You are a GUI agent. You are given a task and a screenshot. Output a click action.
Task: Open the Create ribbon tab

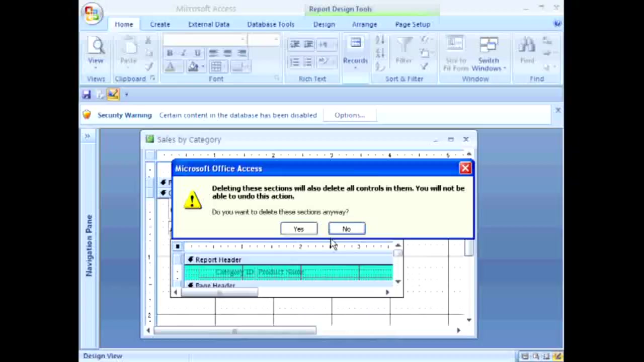(160, 24)
